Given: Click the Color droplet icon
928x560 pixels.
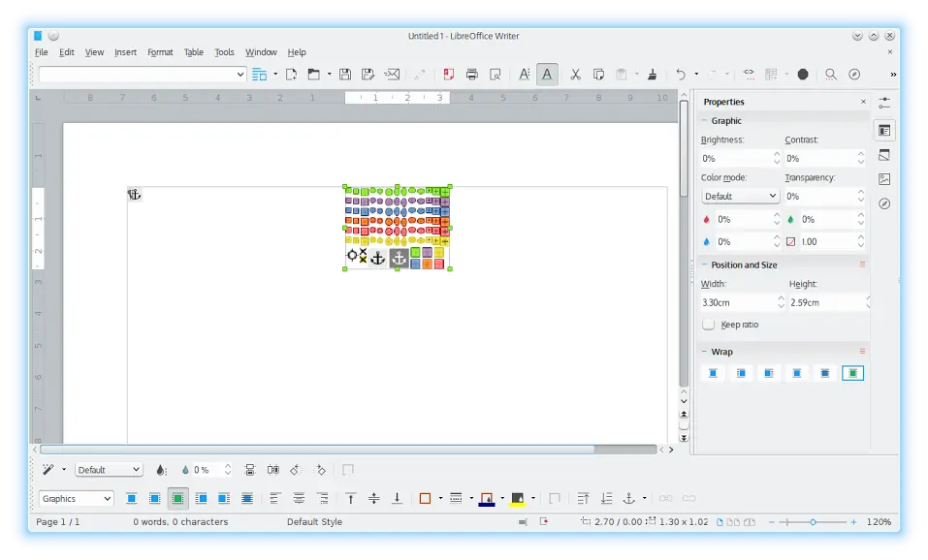Looking at the screenshot, I should click(160, 470).
